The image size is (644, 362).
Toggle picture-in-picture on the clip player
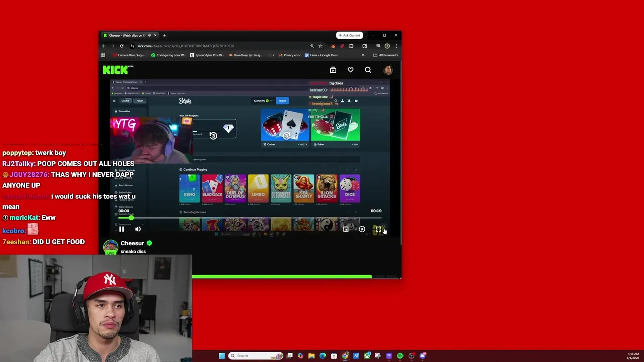tap(346, 229)
